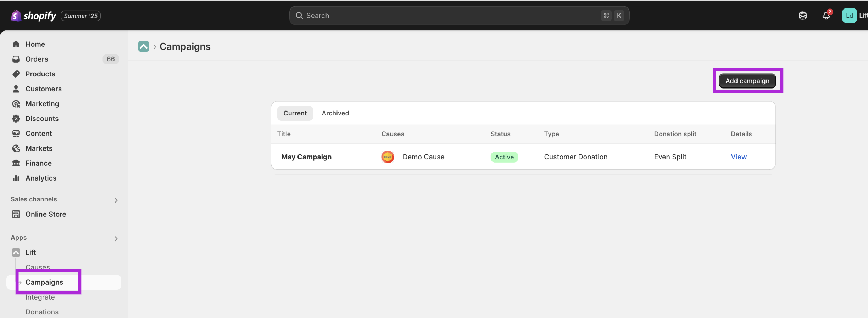Open Donations under Lift
868x318 pixels.
tap(42, 312)
